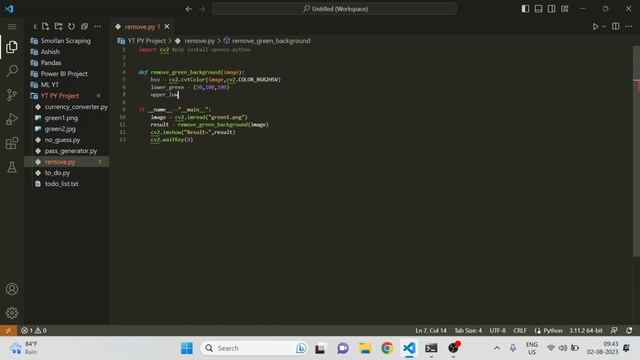Image resolution: width=640 pixels, height=360 pixels.
Task: Run the Python file with play button
Action: click(595, 27)
